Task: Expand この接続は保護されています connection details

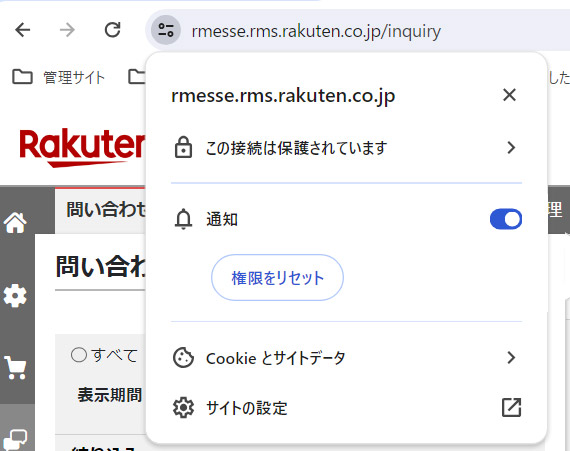Action: click(346, 148)
